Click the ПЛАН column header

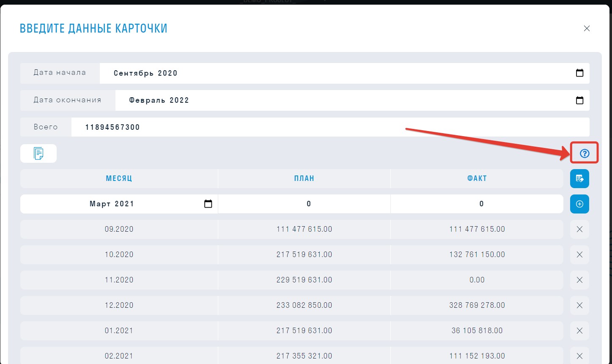(x=304, y=178)
